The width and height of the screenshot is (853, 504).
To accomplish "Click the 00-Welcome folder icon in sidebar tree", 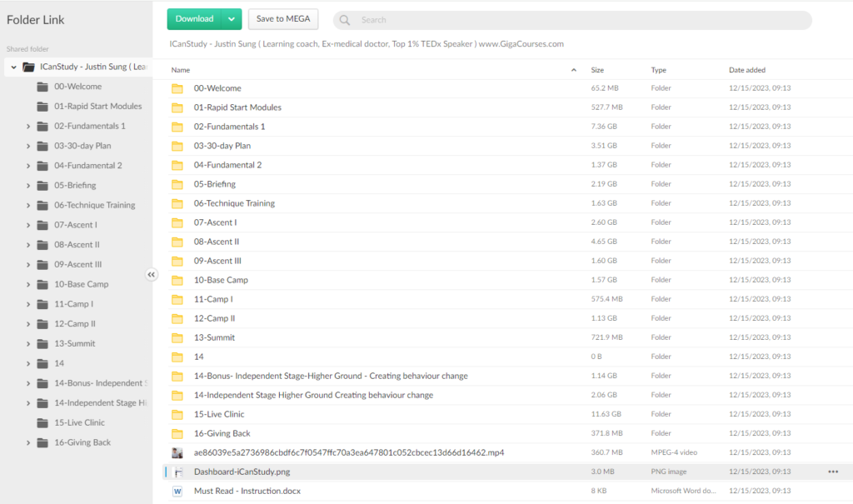I will tap(42, 87).
